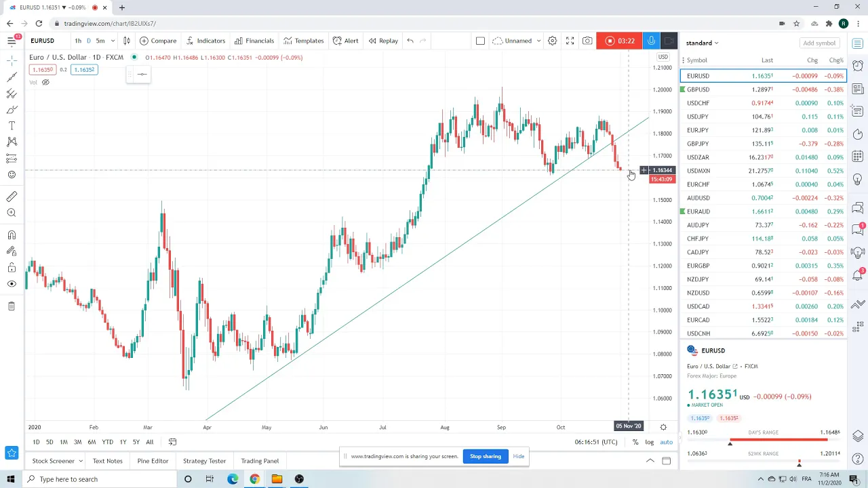Toggle the webcam camera button

(669, 41)
